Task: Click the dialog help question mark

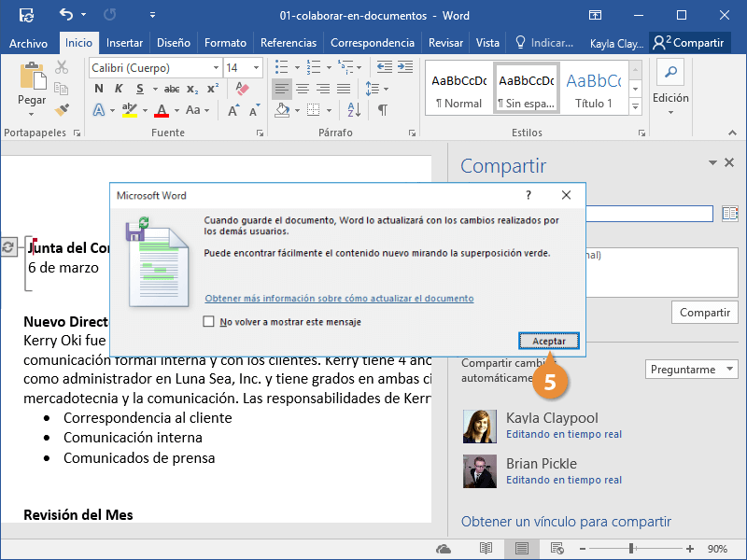Action: point(528,195)
